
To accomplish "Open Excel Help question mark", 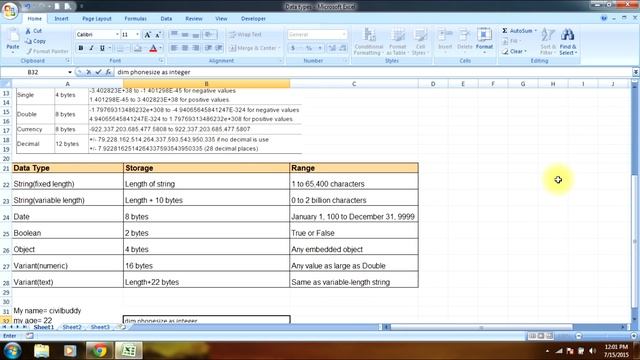I will [x=604, y=18].
